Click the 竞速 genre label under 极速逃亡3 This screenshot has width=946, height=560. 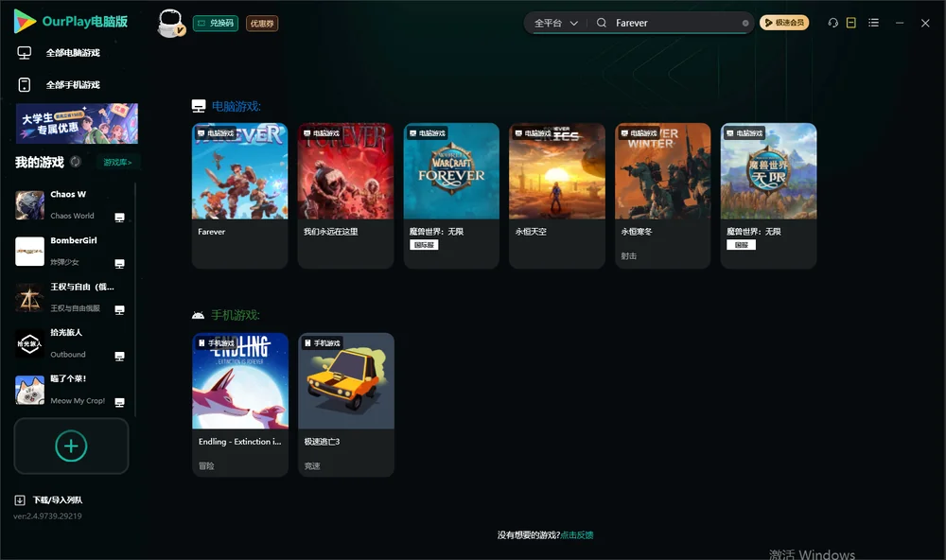pos(312,465)
